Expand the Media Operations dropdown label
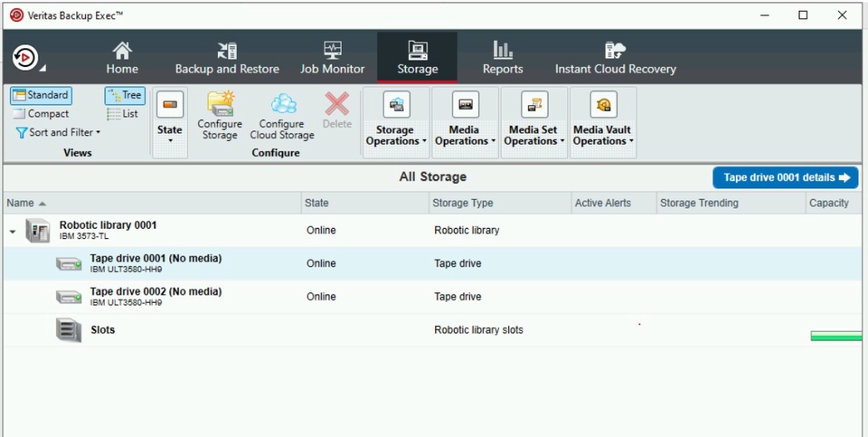Viewport: 868px width, 437px height. click(x=465, y=136)
